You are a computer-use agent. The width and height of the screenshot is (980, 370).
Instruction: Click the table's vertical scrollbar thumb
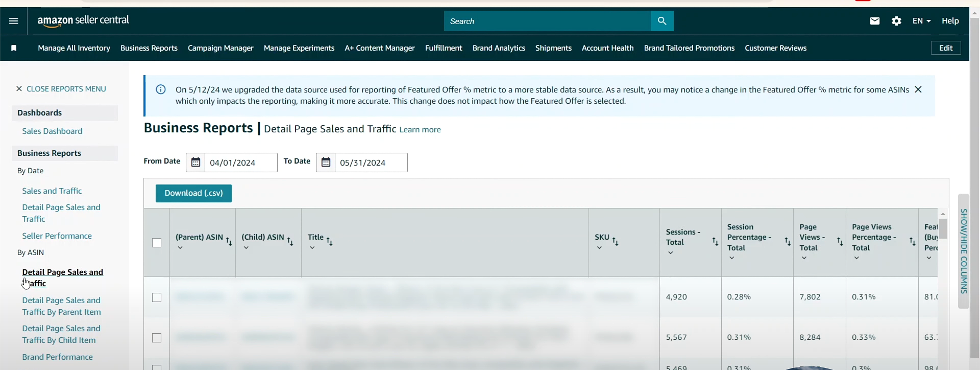pos(943,228)
